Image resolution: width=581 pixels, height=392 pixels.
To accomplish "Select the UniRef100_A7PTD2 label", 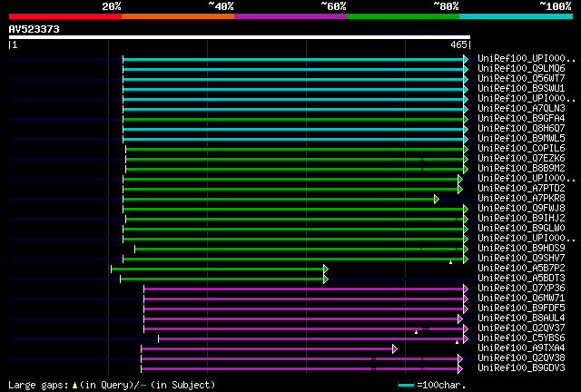I will click(x=521, y=189).
